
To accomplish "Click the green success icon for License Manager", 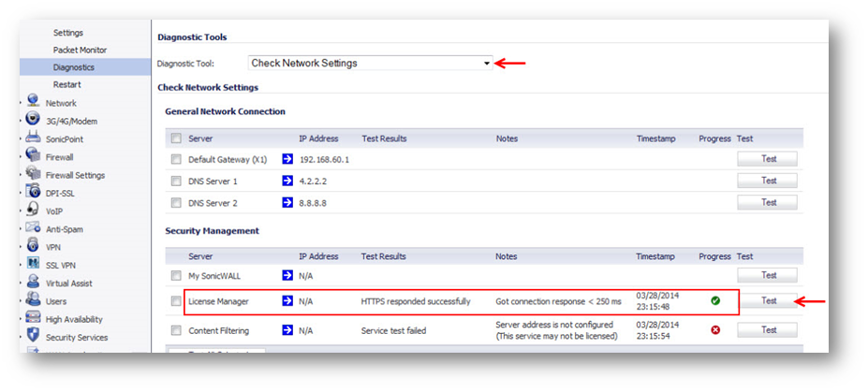I will 715,301.
